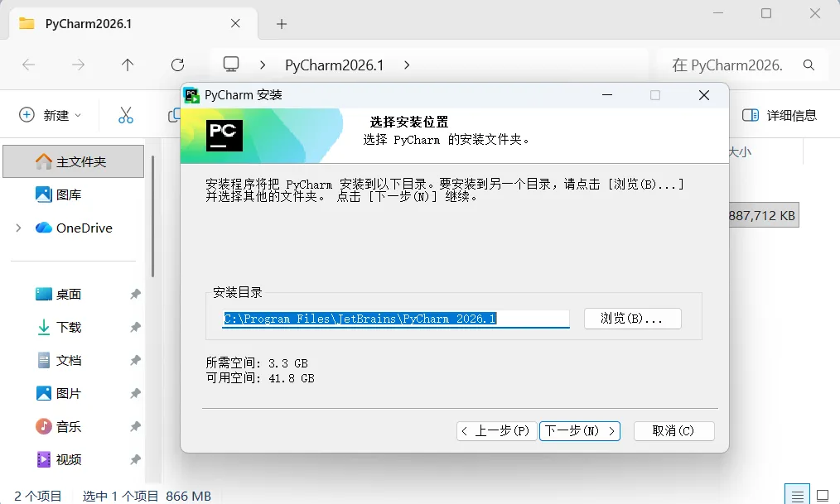Click the pin icon beside 桌面
The height and width of the screenshot is (504, 840).
(135, 294)
